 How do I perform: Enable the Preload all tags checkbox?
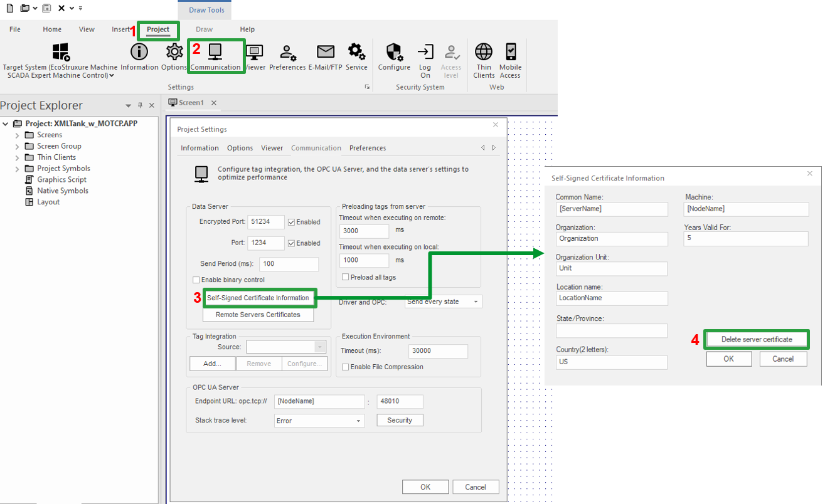coord(346,277)
